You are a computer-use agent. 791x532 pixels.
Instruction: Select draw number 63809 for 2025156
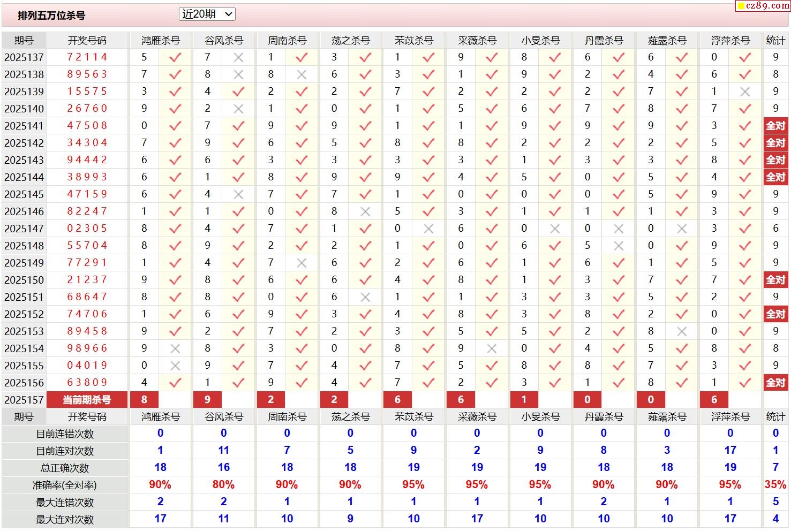tap(87, 383)
